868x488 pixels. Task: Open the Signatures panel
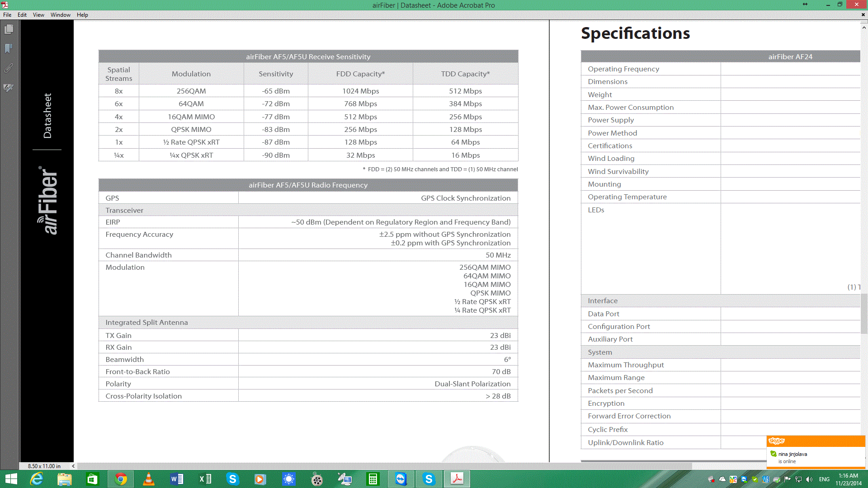pos(9,88)
